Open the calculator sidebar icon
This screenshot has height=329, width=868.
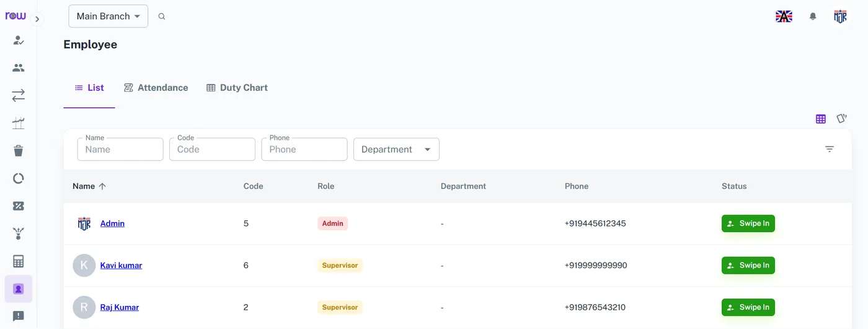(x=19, y=261)
